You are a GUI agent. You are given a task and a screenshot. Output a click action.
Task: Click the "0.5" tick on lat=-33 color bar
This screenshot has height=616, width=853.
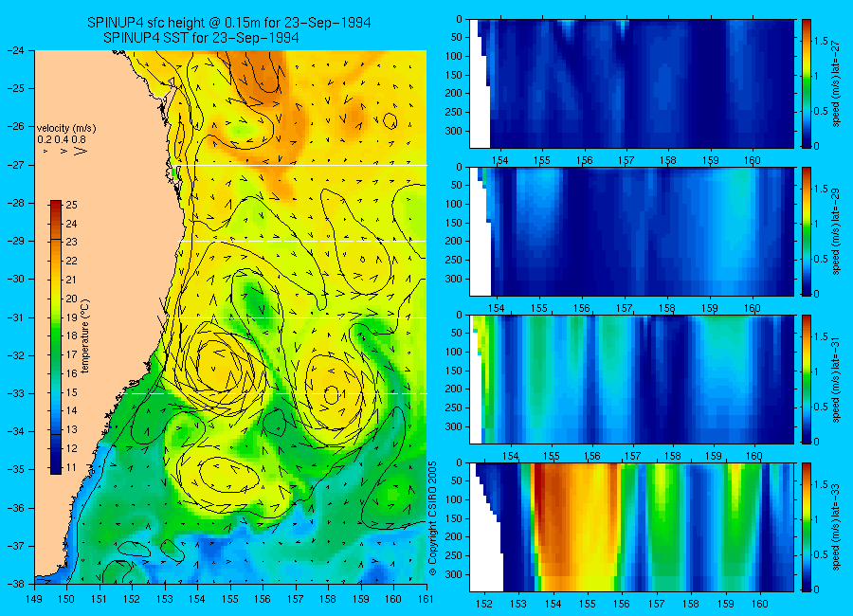click(x=822, y=554)
